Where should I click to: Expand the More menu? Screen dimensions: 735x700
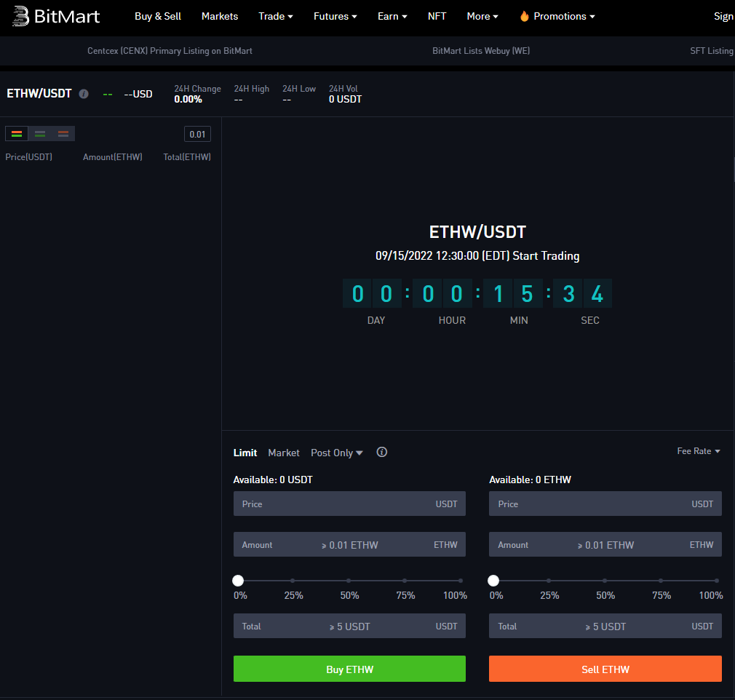pos(482,17)
